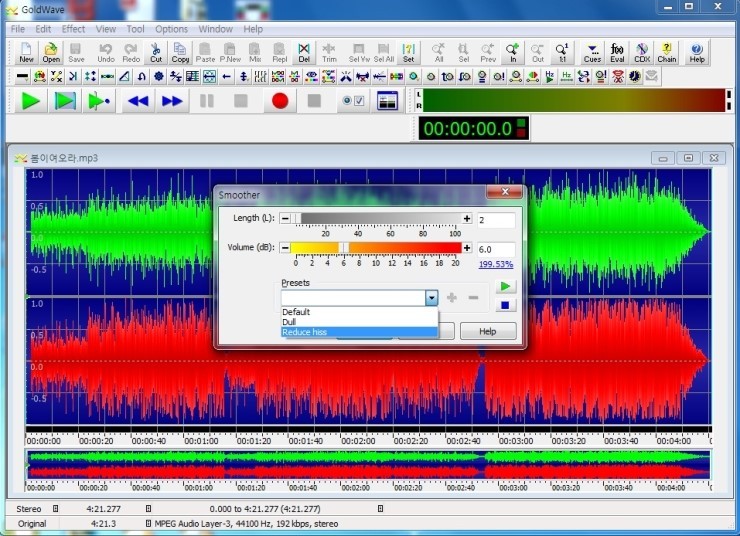The image size is (740, 536).
Task: Click the Repl replace icon
Action: pos(279,52)
